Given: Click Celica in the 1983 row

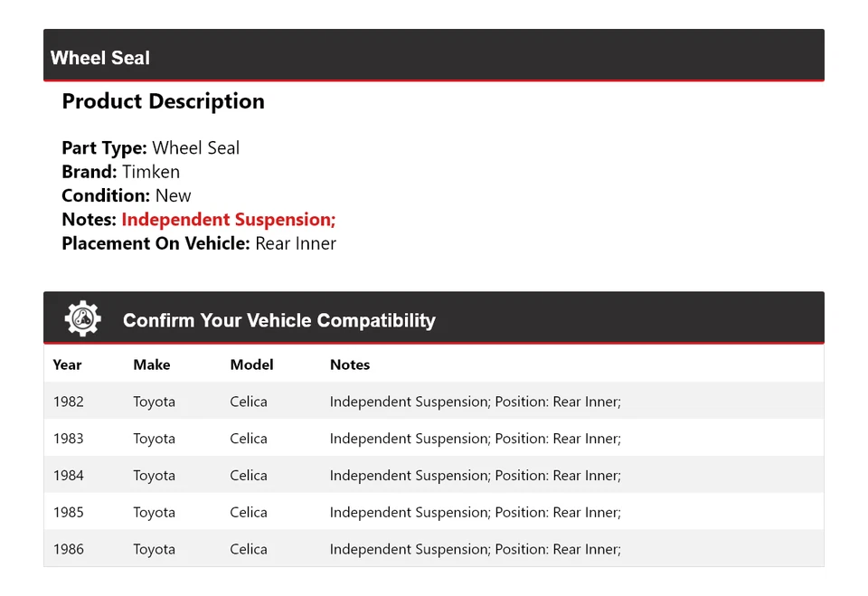Looking at the screenshot, I should click(x=249, y=439).
